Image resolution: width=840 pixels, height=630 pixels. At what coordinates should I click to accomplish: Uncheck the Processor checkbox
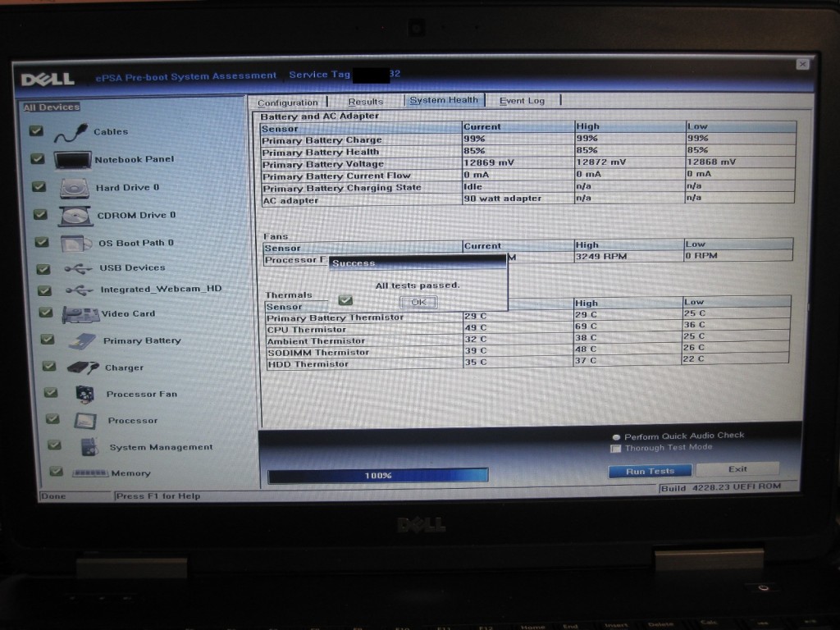click(x=52, y=419)
